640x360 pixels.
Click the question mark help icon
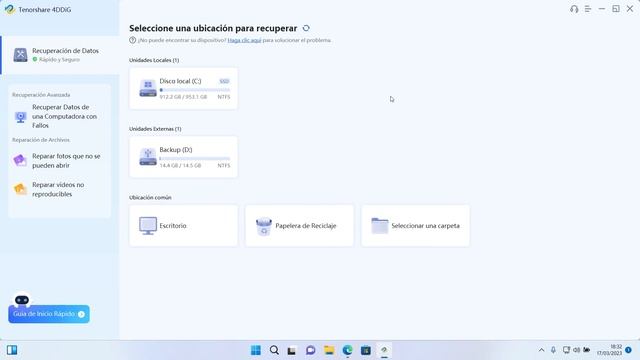[132, 40]
